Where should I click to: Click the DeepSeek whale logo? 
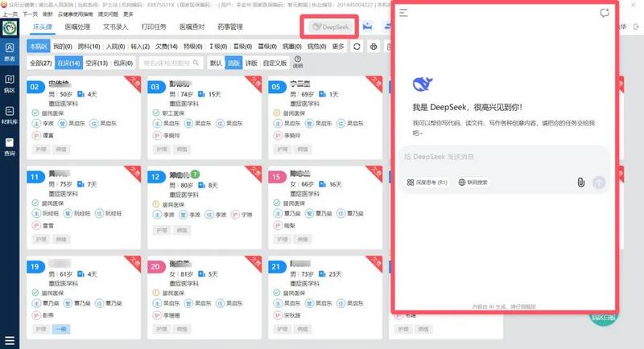point(422,84)
